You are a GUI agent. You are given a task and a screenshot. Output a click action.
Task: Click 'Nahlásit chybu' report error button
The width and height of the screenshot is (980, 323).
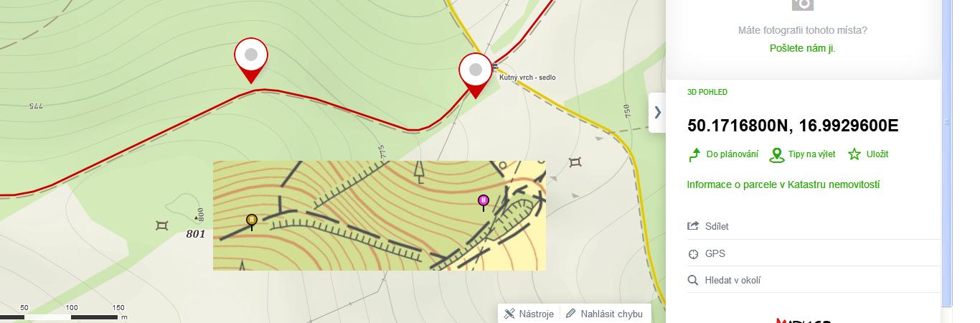tap(604, 314)
